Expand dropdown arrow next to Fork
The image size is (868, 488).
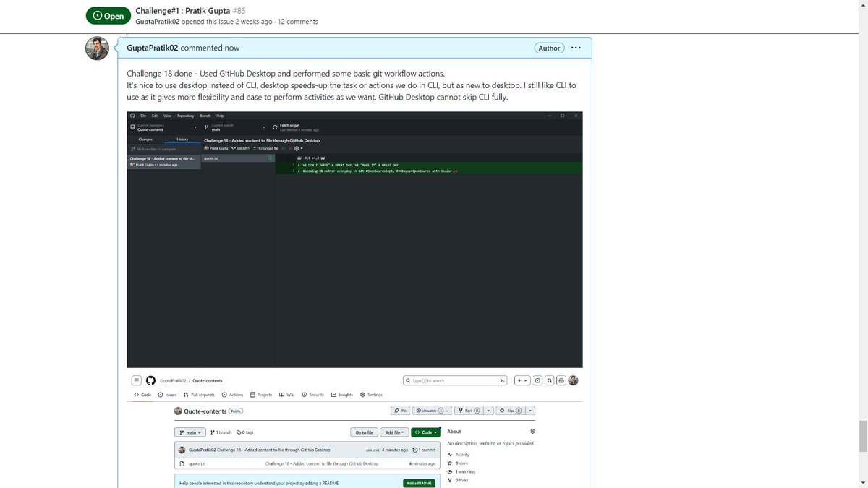tap(488, 411)
